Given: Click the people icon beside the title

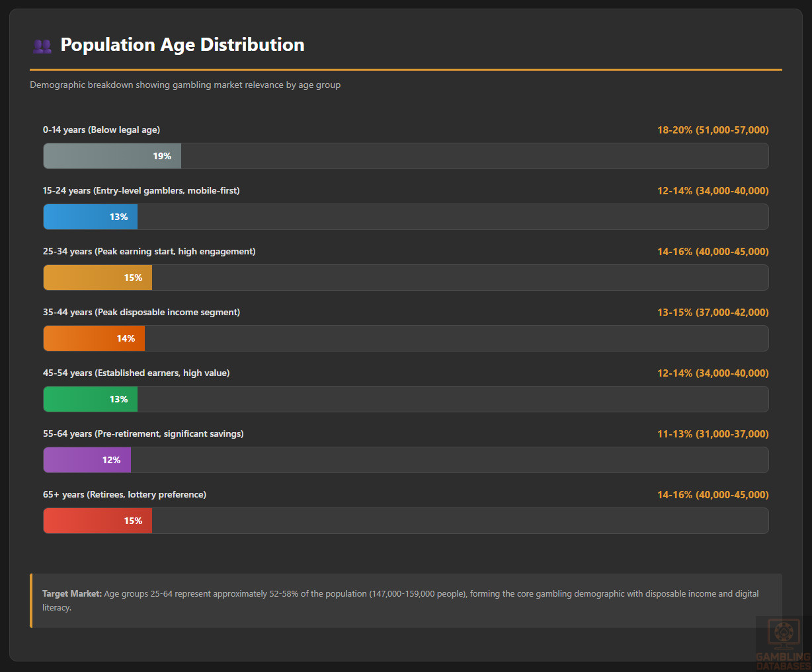Looking at the screenshot, I should pos(42,46).
